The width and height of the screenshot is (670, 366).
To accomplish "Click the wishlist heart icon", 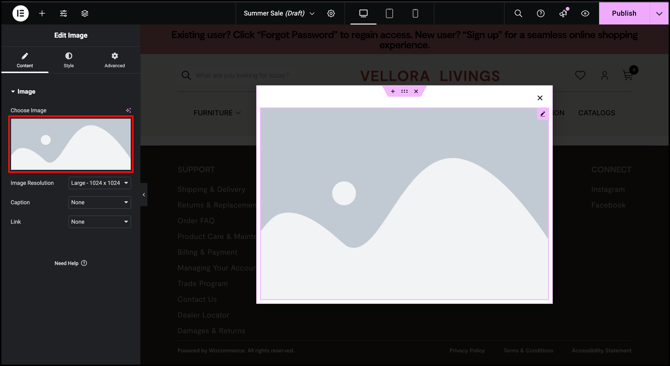I will pyautogui.click(x=580, y=76).
